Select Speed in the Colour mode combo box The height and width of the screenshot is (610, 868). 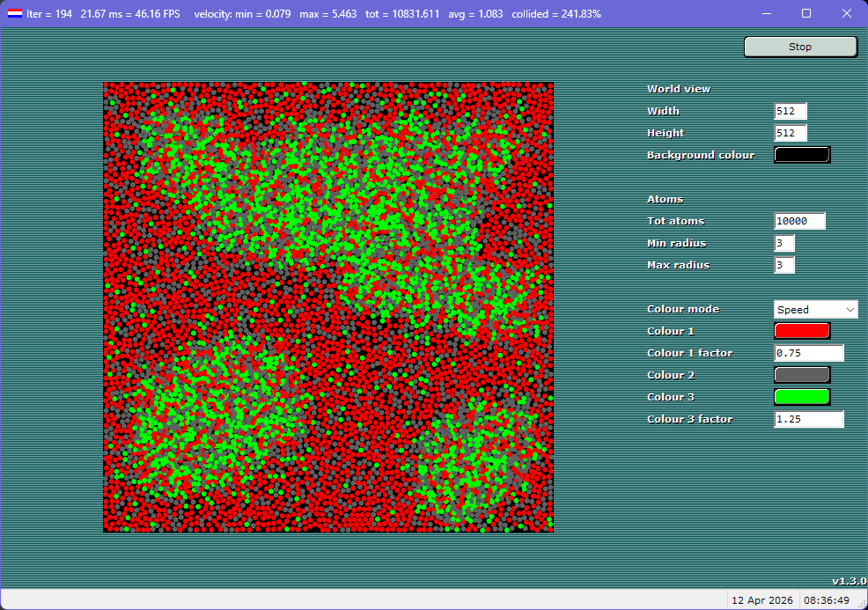(805, 309)
